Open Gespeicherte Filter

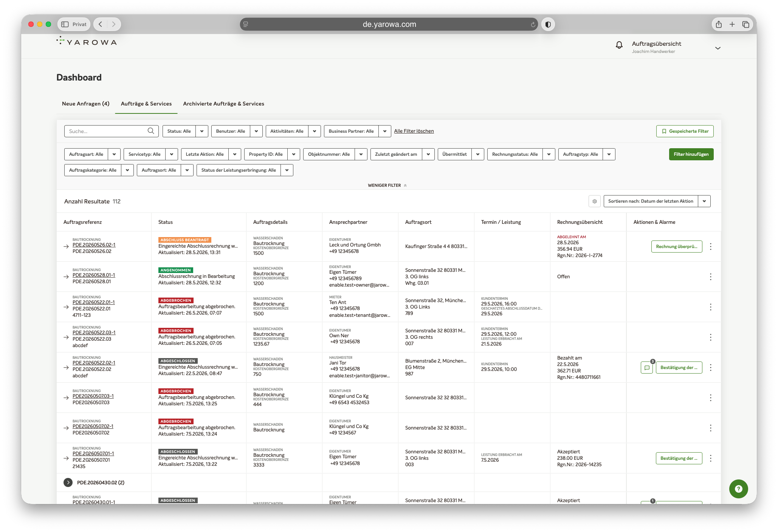point(685,131)
